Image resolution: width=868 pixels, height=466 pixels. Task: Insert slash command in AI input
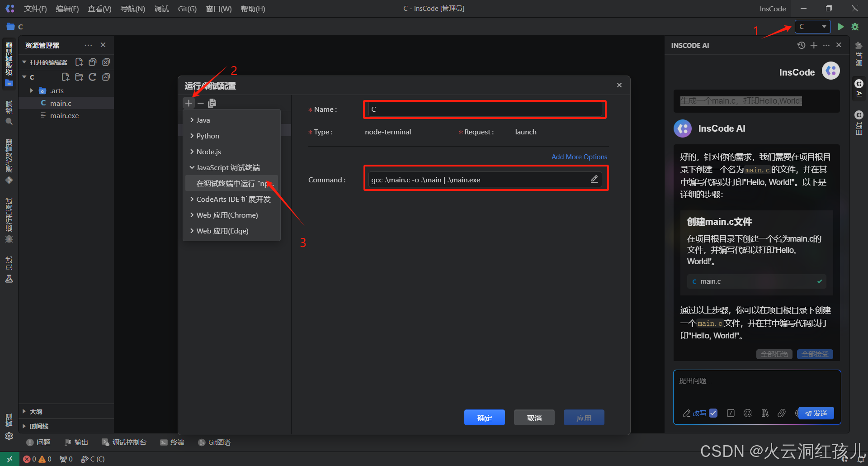(x=731, y=413)
